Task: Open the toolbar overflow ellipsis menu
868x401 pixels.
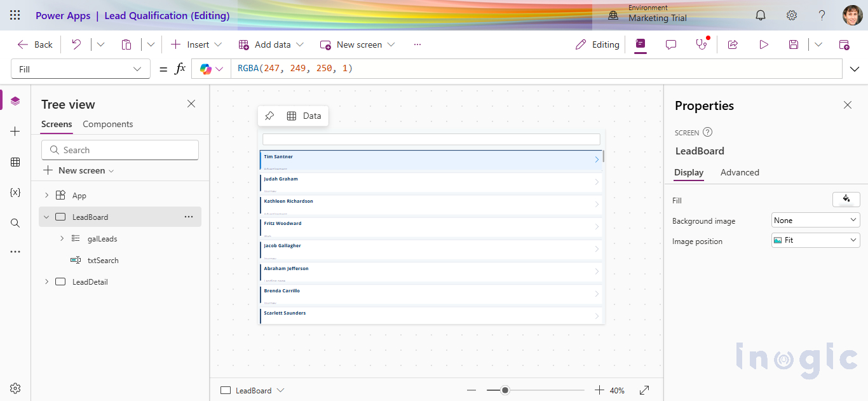Action: pos(417,44)
